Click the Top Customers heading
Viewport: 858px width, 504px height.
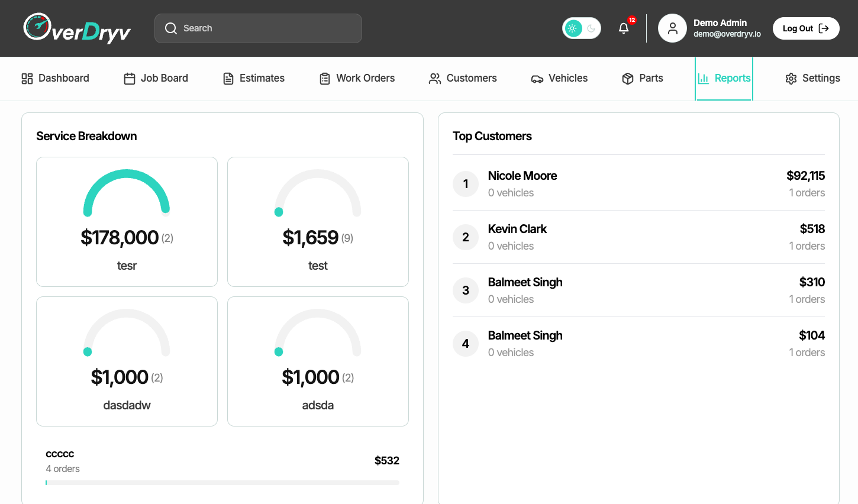[x=492, y=136]
